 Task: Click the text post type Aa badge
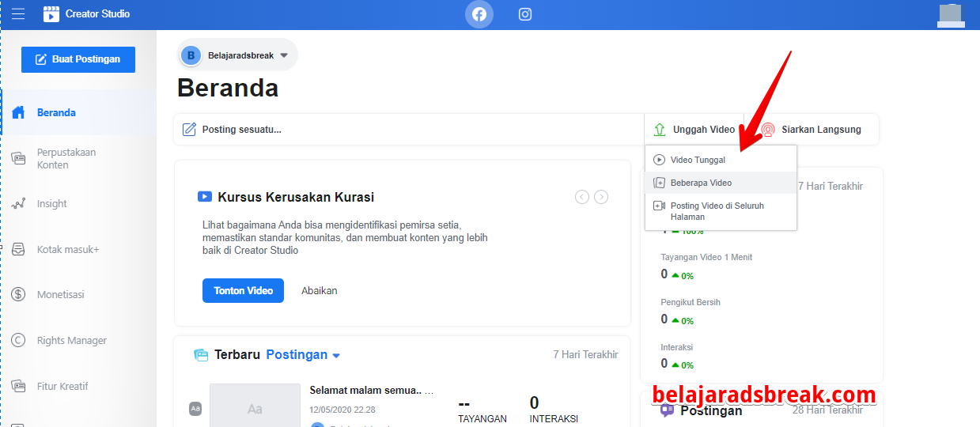pos(195,409)
